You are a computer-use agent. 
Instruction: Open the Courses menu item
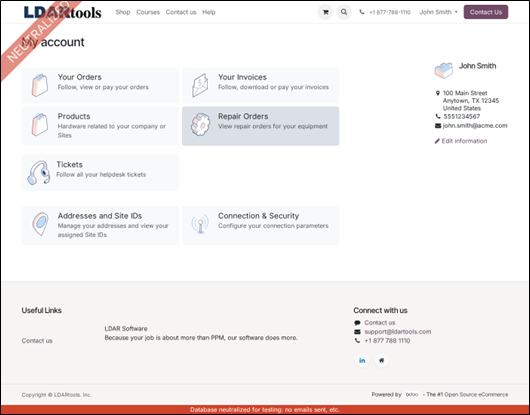[x=148, y=12]
